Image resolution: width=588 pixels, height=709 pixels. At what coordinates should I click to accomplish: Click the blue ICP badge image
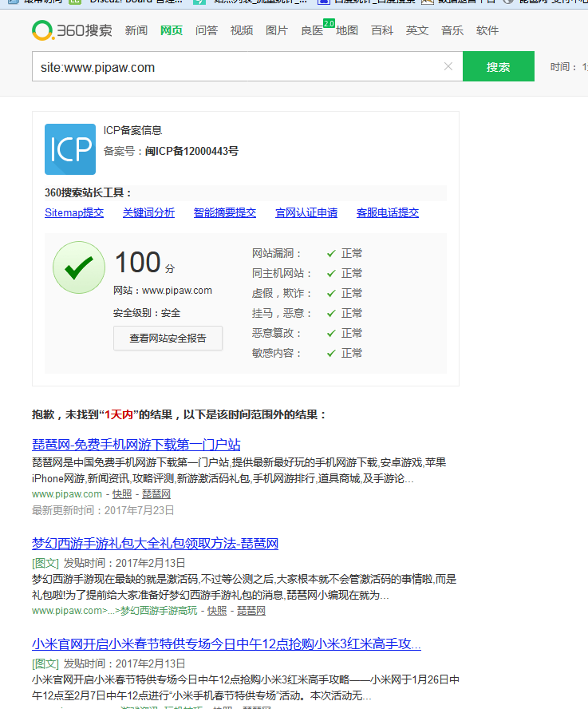click(70, 149)
